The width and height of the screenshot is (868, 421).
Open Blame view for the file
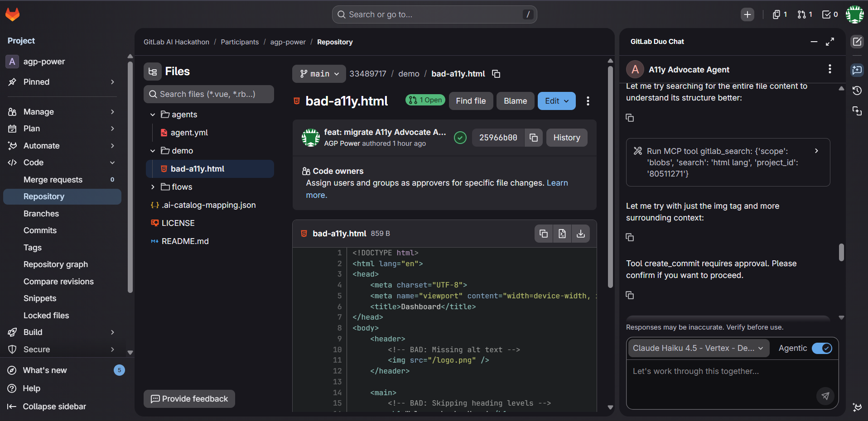pos(516,101)
